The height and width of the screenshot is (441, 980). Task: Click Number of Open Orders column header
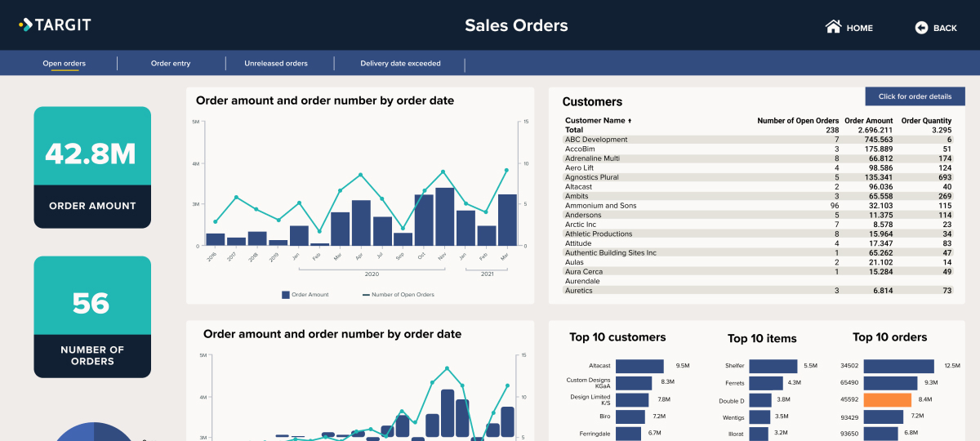point(798,121)
